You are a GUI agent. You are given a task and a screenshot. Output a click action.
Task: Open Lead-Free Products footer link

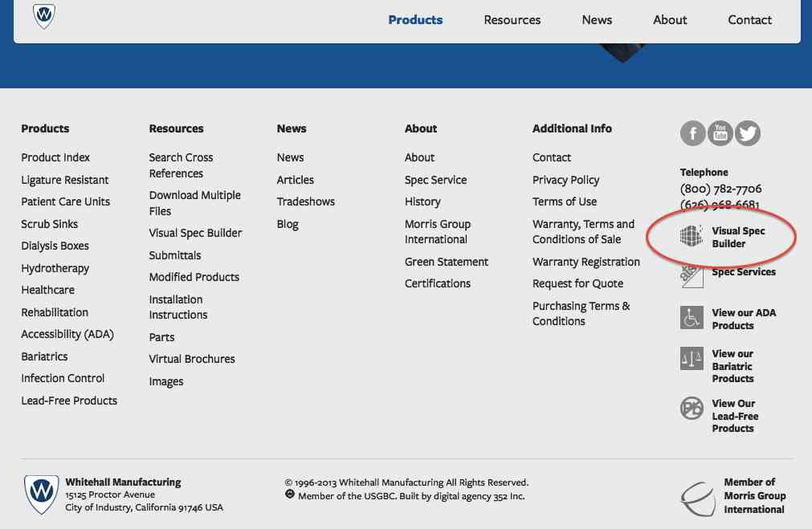(69, 401)
